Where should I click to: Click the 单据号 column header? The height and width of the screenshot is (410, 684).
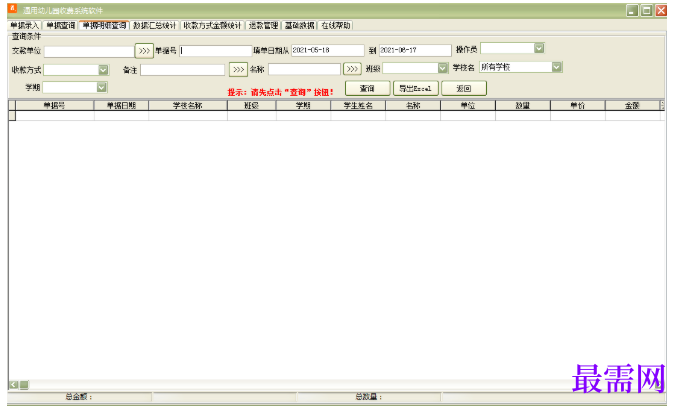click(55, 105)
